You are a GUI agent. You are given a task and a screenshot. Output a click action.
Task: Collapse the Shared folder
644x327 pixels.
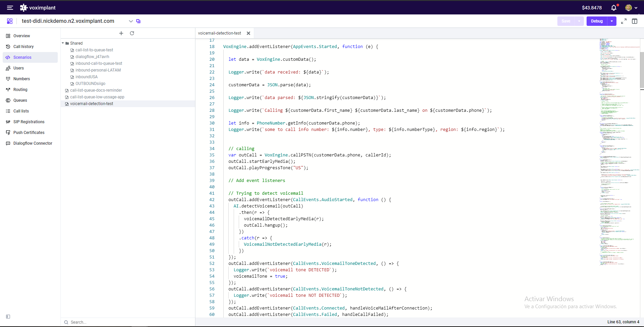pyautogui.click(x=63, y=43)
